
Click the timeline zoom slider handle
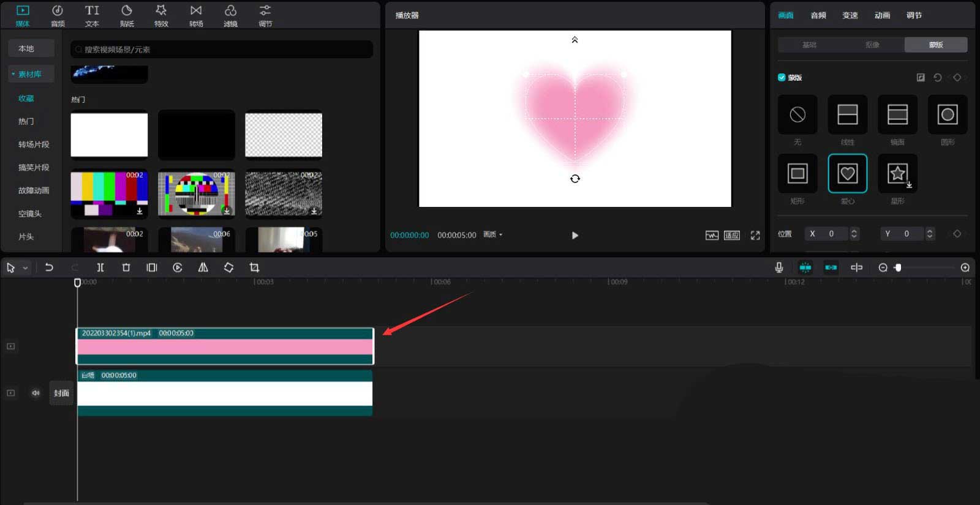pyautogui.click(x=898, y=267)
